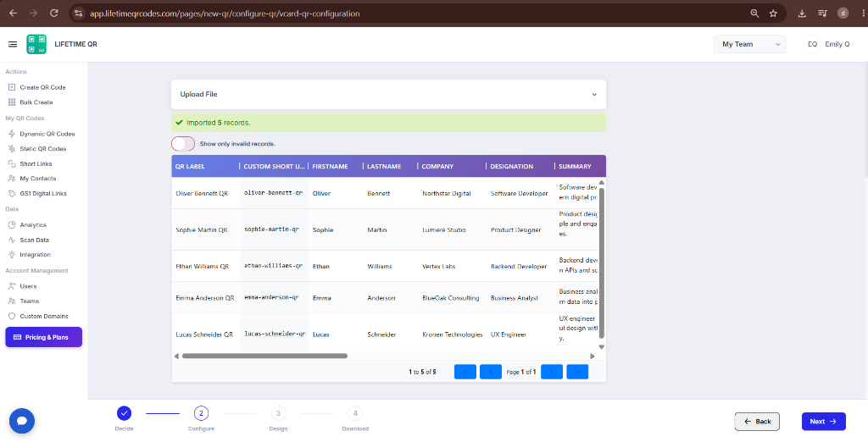Screen dimensions: 868x442
Task: Click the table scroll down arrow
Action: (602, 347)
